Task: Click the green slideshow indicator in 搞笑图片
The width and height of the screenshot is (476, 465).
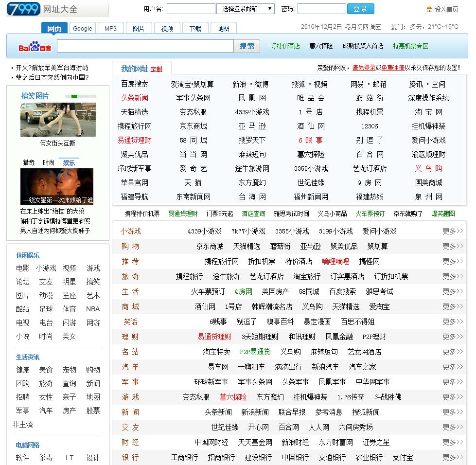Action: click(x=74, y=96)
